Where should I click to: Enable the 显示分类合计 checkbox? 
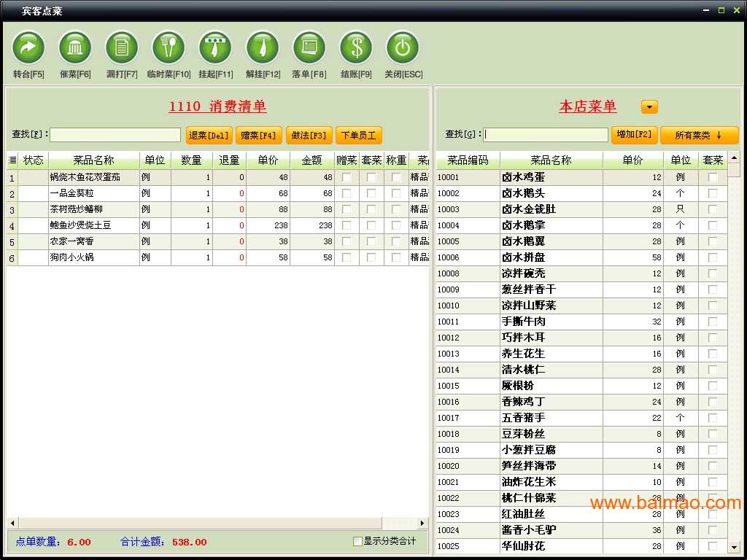pos(357,541)
